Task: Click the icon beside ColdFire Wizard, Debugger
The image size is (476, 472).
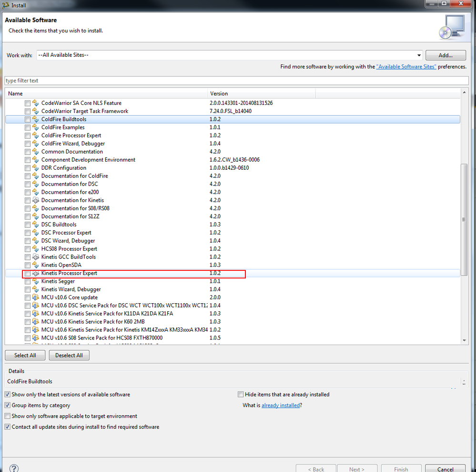Action: (x=36, y=144)
